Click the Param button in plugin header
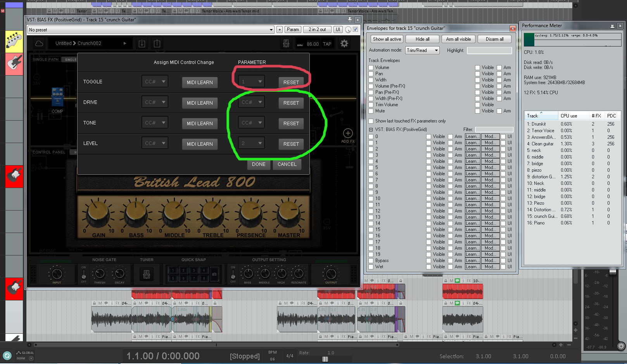Viewport: 627px width, 364px height. point(293,29)
